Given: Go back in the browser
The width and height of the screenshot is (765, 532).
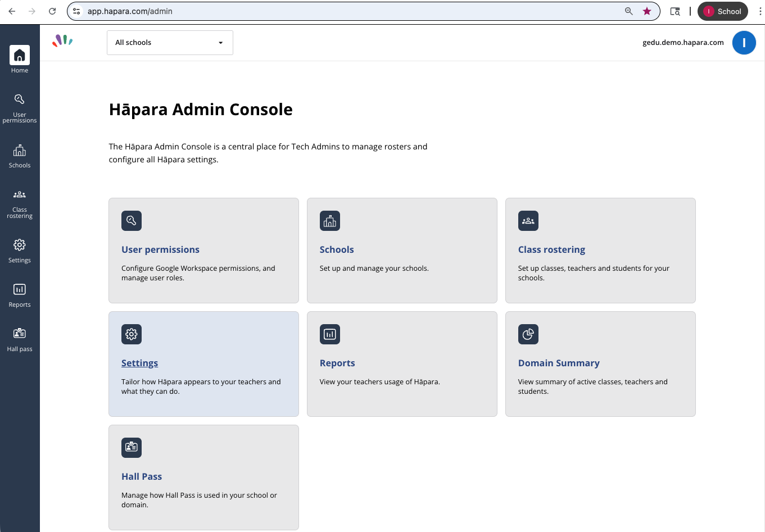Looking at the screenshot, I should [12, 11].
